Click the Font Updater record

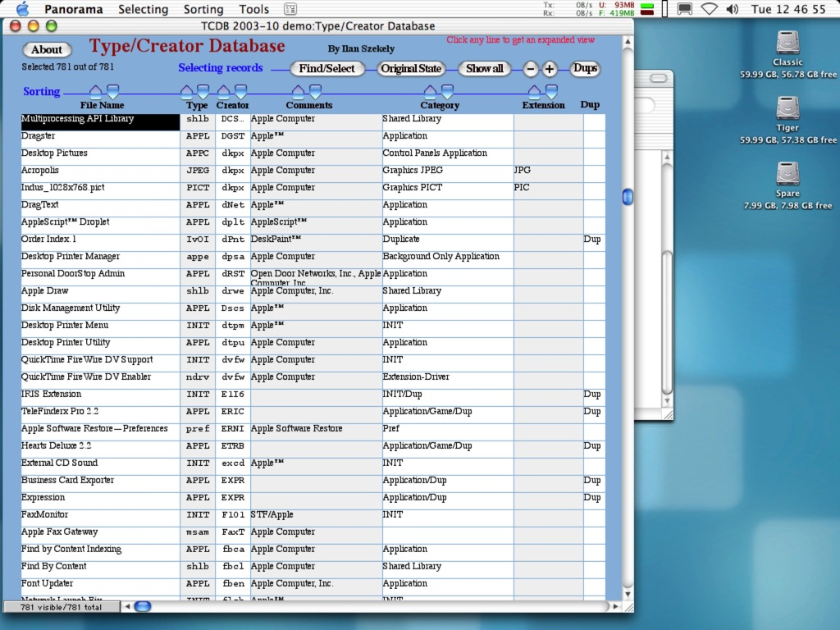(x=313, y=586)
